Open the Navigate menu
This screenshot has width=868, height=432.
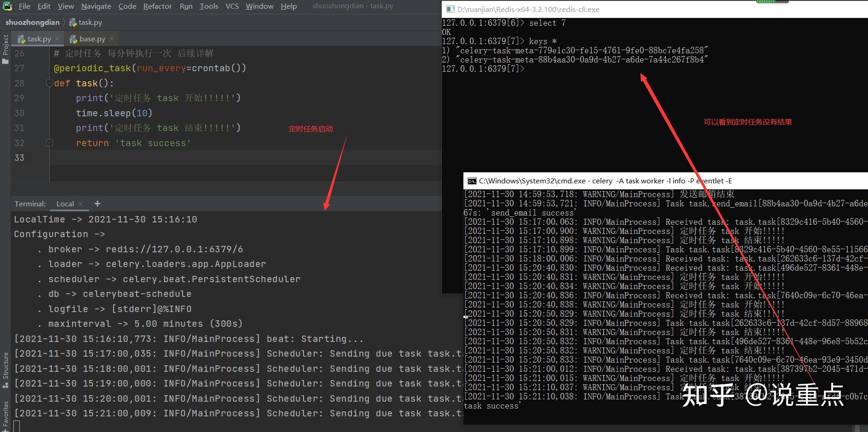pyautogui.click(x=96, y=6)
